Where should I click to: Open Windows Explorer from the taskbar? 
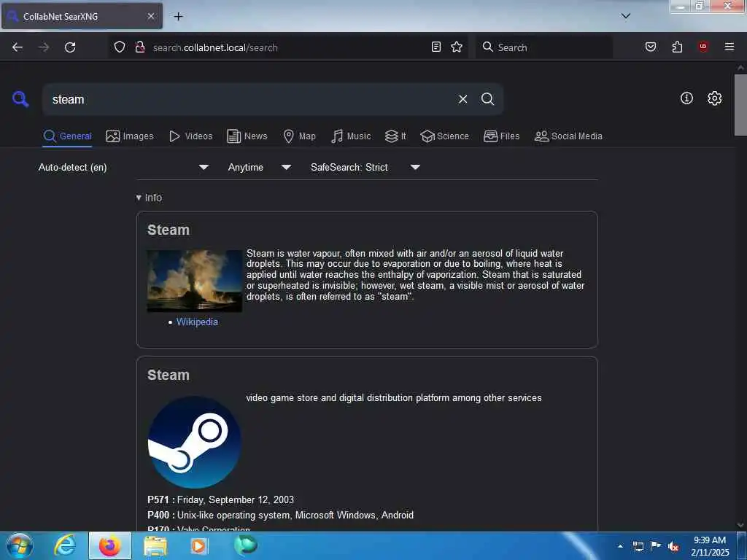point(155,545)
